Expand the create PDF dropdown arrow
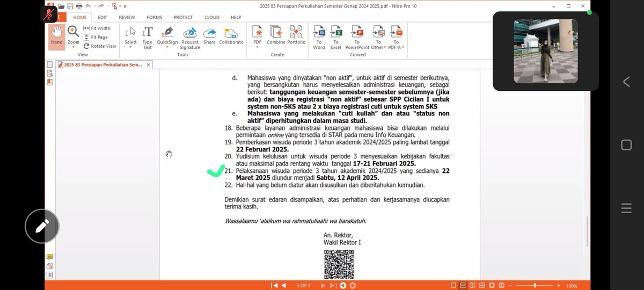Image resolution: width=644 pixels, height=290 pixels. tap(258, 47)
